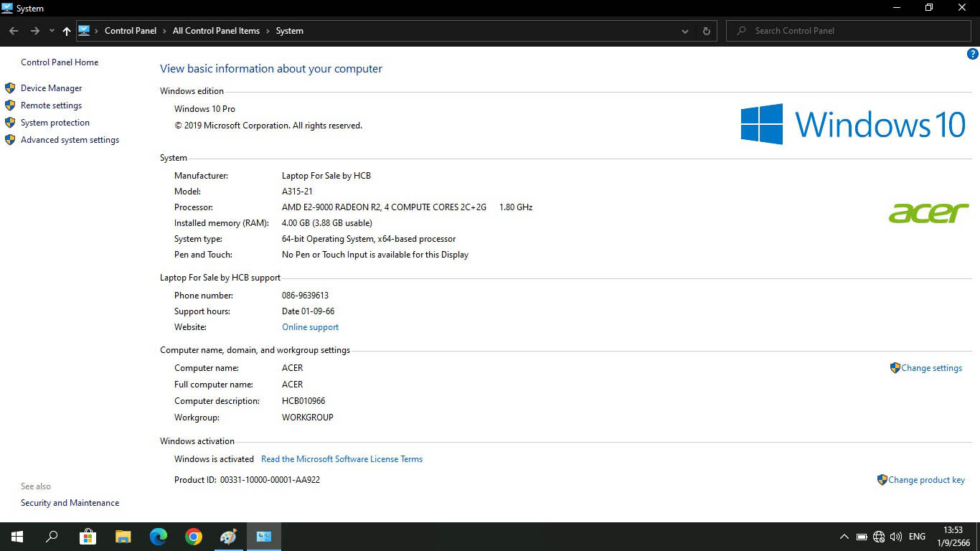Click the shield icon beside Device Manager
Image resolution: width=980 pixels, height=551 pixels.
[10, 88]
